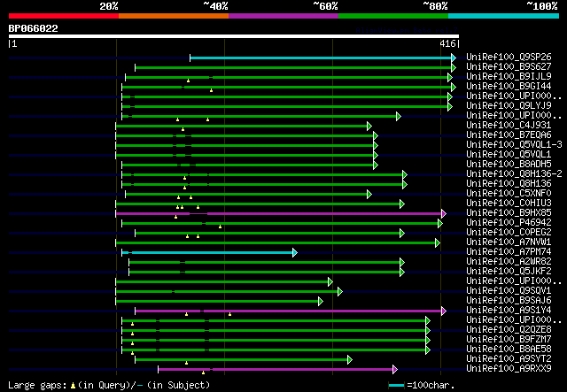Screen dimensions: 567x392
Task: Click the arrowhead on the C5XNF0 row
Action: [369, 195]
